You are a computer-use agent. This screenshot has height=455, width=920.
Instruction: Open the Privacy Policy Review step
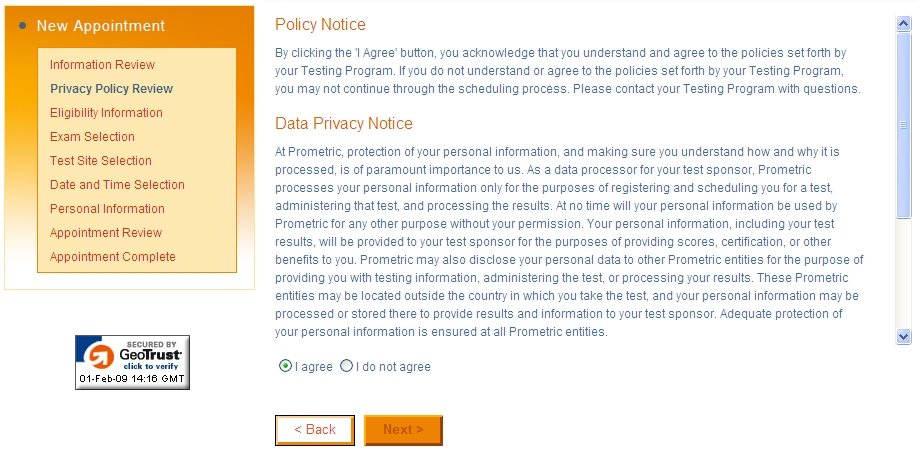pyautogui.click(x=111, y=89)
